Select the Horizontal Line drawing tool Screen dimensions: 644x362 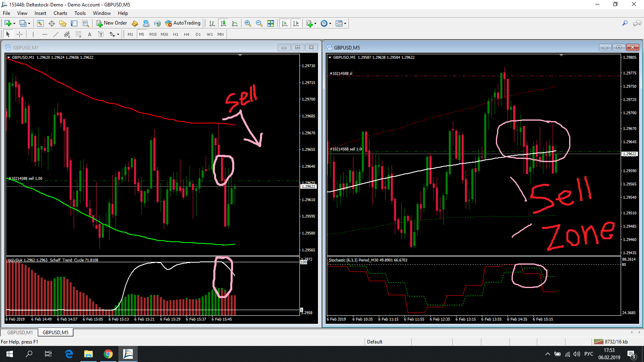point(45,35)
